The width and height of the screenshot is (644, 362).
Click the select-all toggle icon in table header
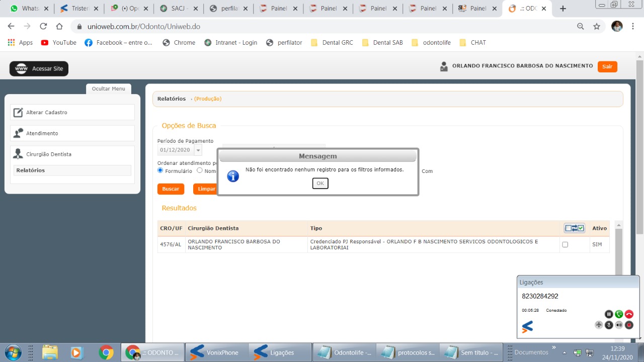click(x=574, y=228)
